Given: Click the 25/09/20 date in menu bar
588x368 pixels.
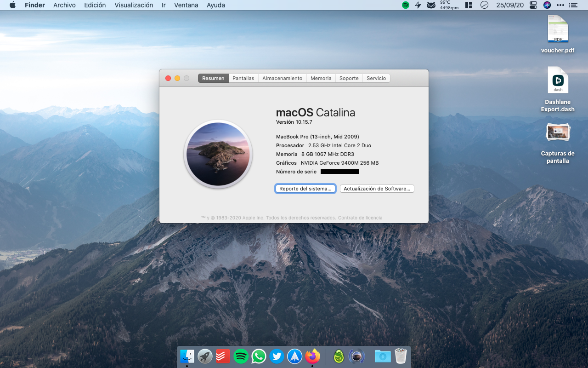Looking at the screenshot, I should [x=510, y=5].
